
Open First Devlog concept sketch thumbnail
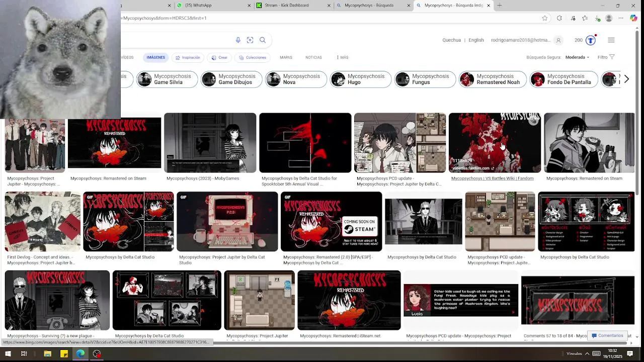point(42,221)
